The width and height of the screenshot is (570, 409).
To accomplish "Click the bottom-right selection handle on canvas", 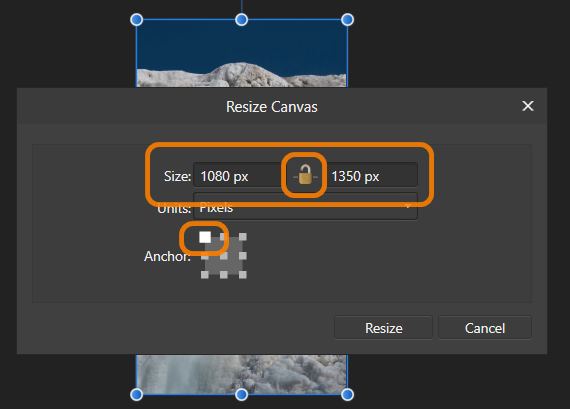I will coord(348,394).
